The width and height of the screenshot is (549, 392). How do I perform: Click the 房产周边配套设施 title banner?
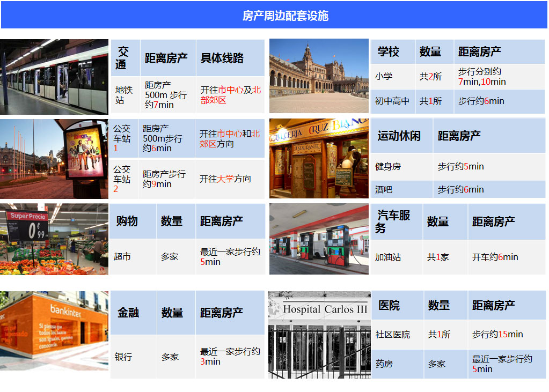[274, 16]
